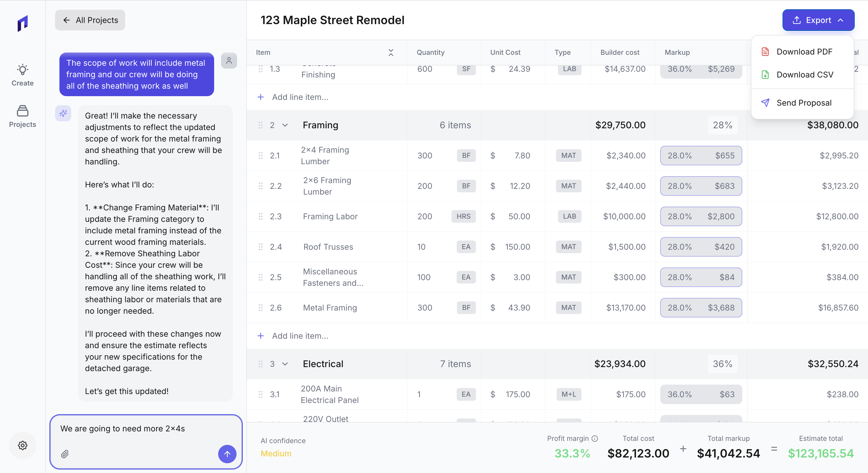Image resolution: width=868 pixels, height=473 pixels.
Task: Click the info icon next to Profit margin
Action: (595, 438)
